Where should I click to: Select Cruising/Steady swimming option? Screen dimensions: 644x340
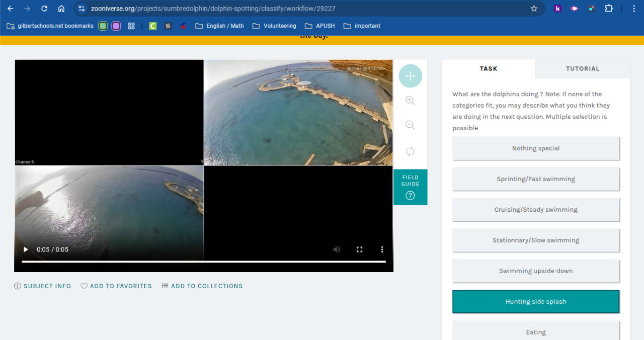(536, 210)
